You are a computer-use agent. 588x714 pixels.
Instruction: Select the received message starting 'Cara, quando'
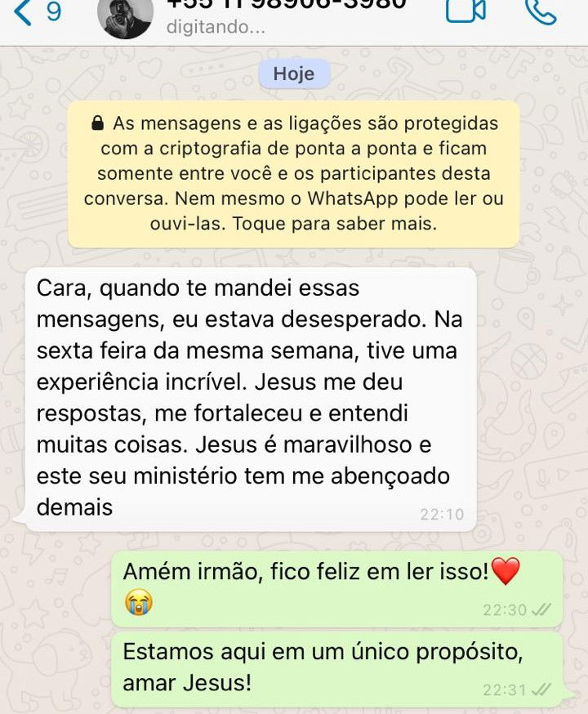tap(251, 399)
